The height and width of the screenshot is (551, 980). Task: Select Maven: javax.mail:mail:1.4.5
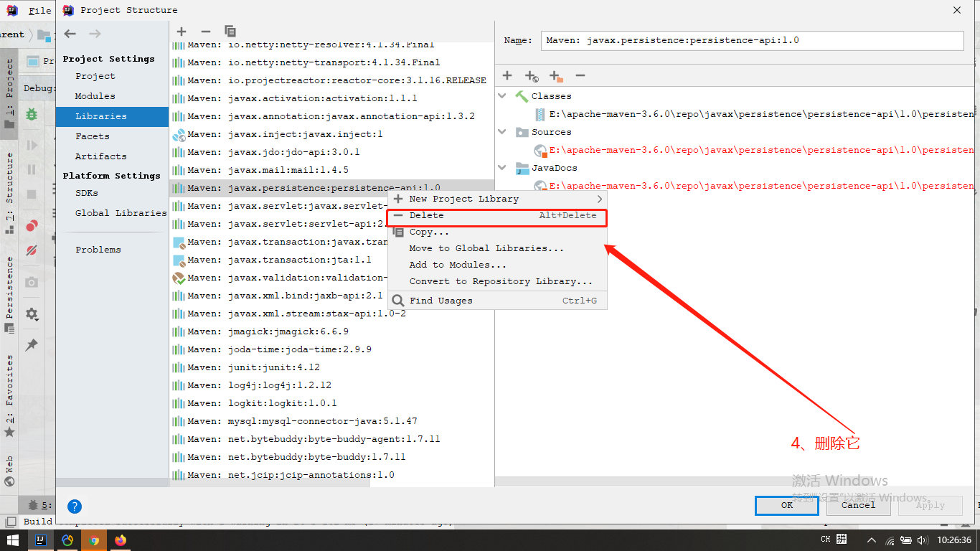pyautogui.click(x=332, y=170)
